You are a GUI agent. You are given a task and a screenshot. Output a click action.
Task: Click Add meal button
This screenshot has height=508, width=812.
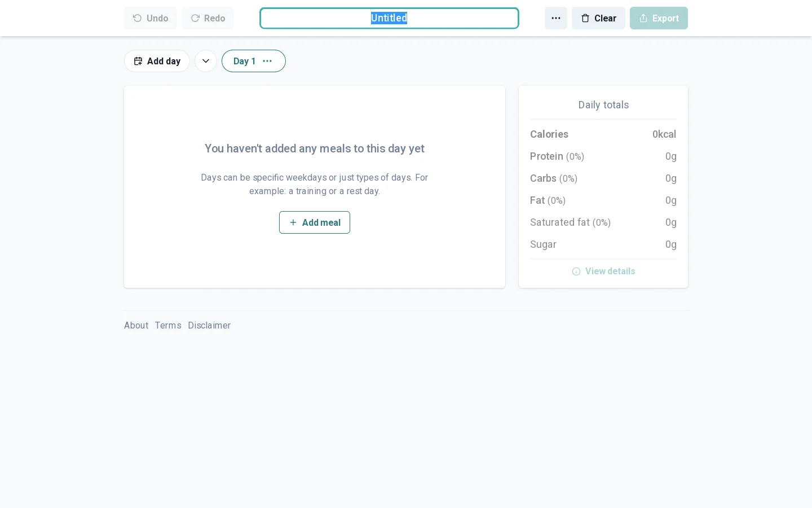click(x=315, y=222)
